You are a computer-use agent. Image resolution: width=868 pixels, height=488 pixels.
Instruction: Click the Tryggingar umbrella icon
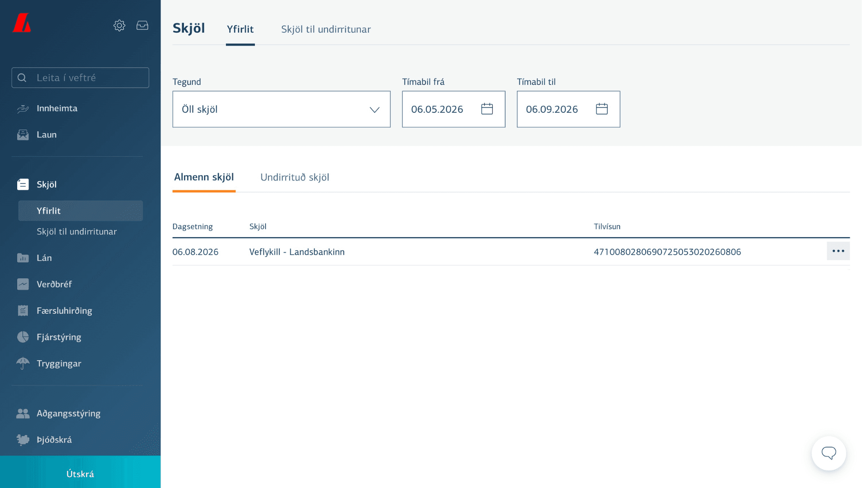[23, 363]
